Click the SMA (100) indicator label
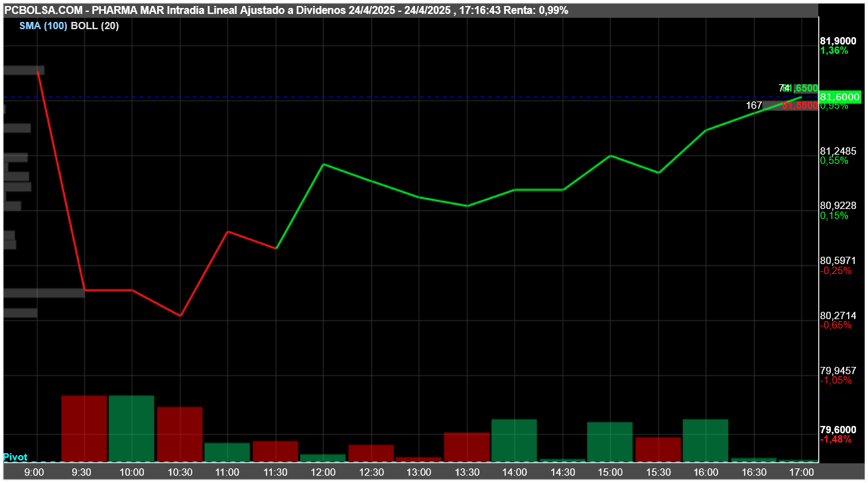The image size is (868, 483). 43,25
